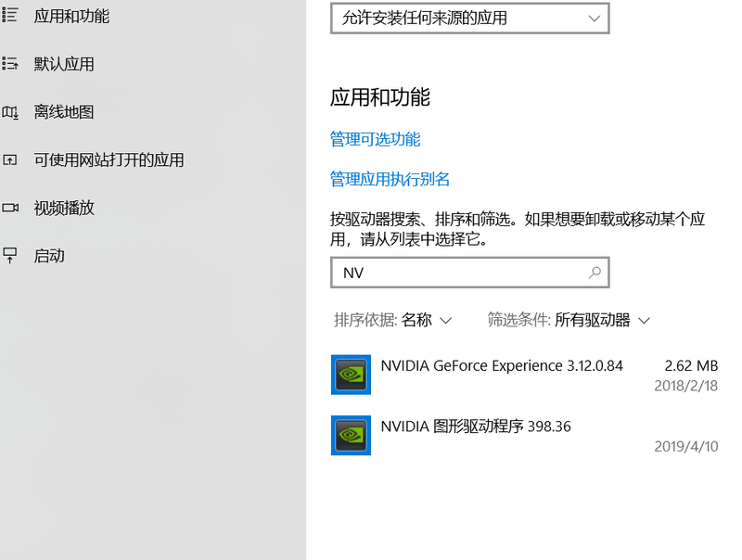Go to 默认应用 settings page label
The image size is (742, 560).
coord(64,64)
